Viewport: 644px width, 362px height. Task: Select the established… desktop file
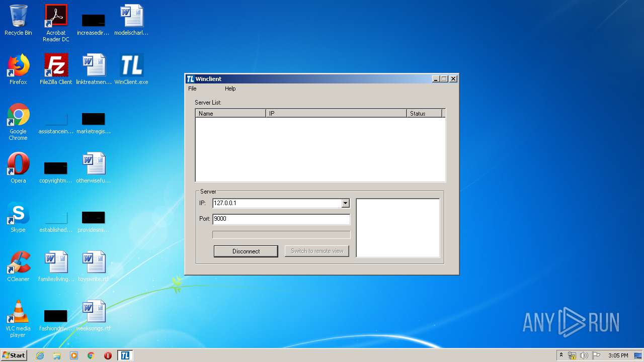coord(56,222)
